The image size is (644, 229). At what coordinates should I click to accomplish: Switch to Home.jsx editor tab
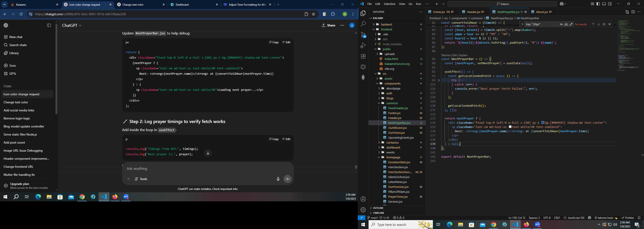point(443,12)
